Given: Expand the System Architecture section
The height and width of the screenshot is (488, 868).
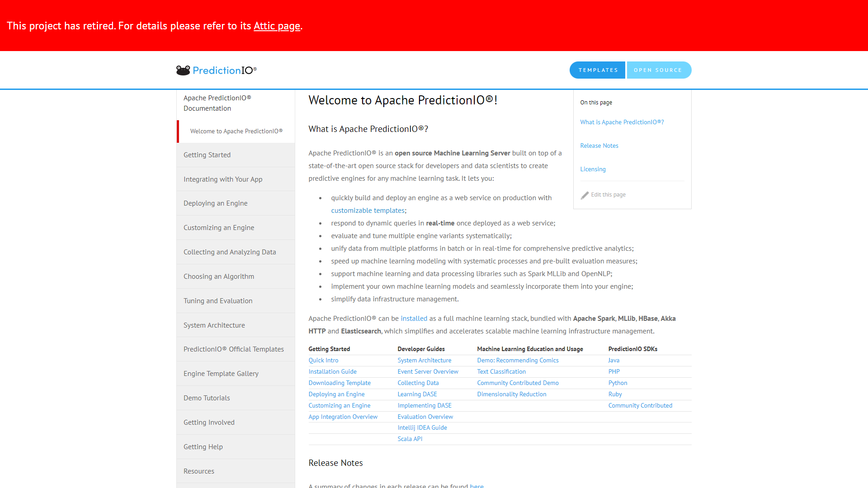Looking at the screenshot, I should pos(214,325).
